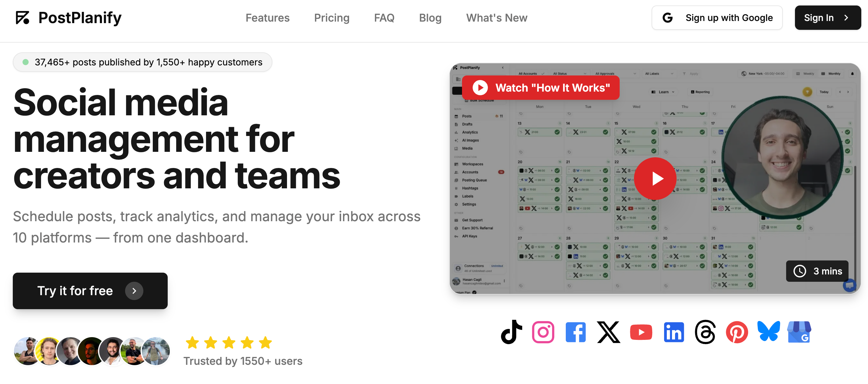
Task: Click the X (Twitter) platform icon
Action: [608, 332]
